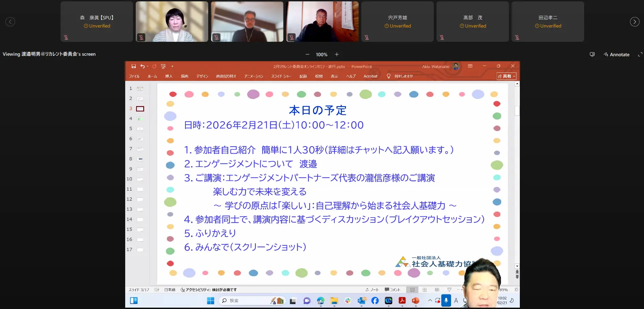Click the Annotate button
The image size is (644, 309).
616,54
